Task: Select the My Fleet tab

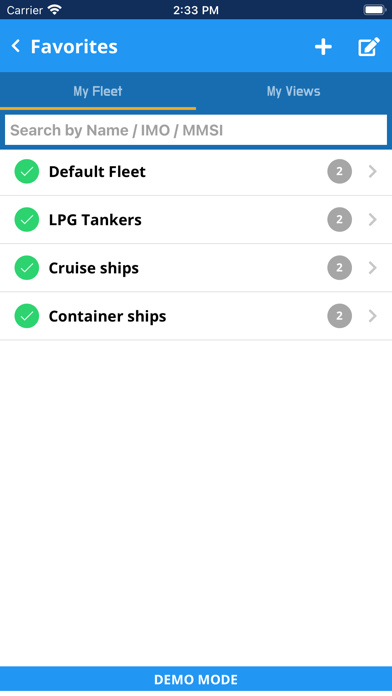Action: (x=98, y=91)
